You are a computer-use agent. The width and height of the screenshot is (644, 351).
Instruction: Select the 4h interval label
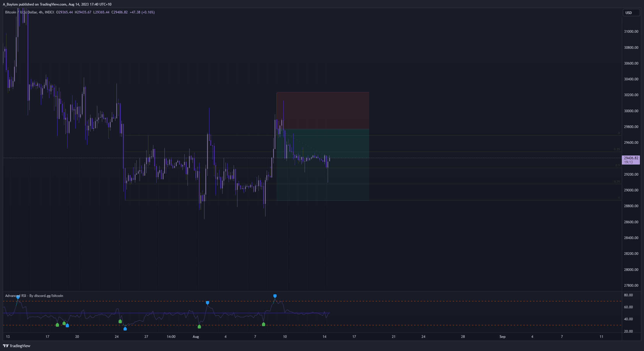point(41,12)
